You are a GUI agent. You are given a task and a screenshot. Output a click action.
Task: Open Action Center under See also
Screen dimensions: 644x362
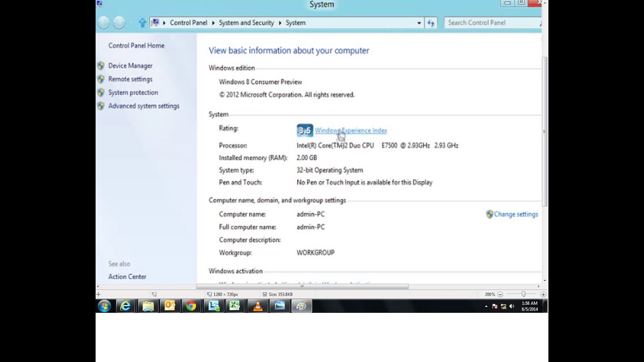pyautogui.click(x=127, y=277)
